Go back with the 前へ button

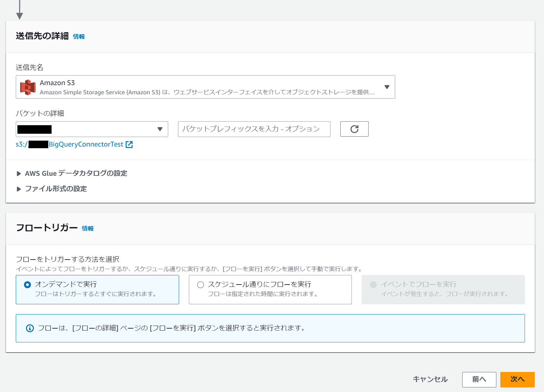[x=479, y=380]
